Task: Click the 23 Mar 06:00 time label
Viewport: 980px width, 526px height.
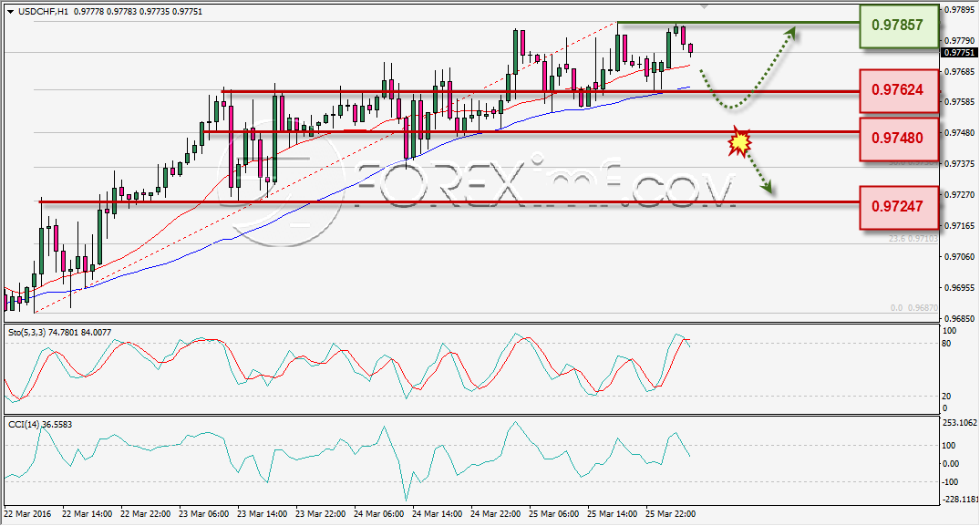Action: click(204, 514)
